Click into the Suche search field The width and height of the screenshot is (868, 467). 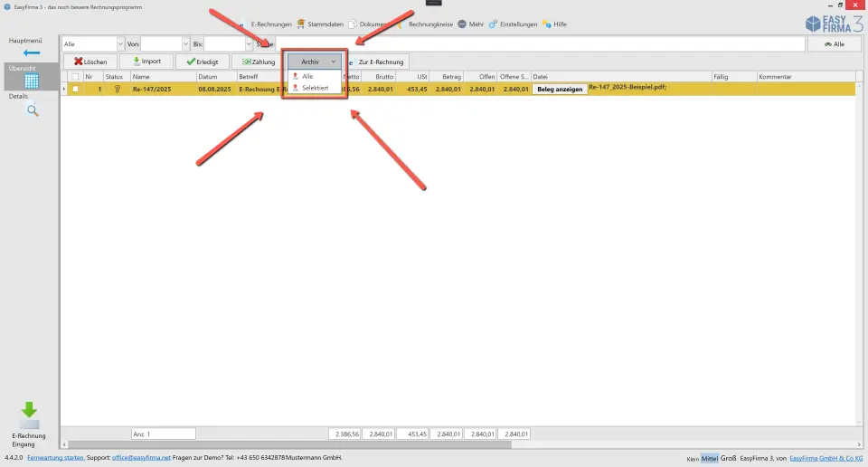[x=540, y=43]
